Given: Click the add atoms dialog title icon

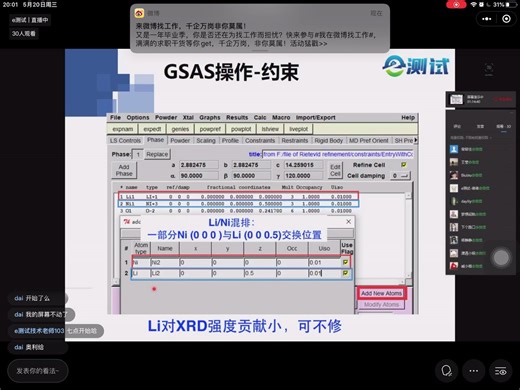Looking at the screenshot, I should click(127, 222).
